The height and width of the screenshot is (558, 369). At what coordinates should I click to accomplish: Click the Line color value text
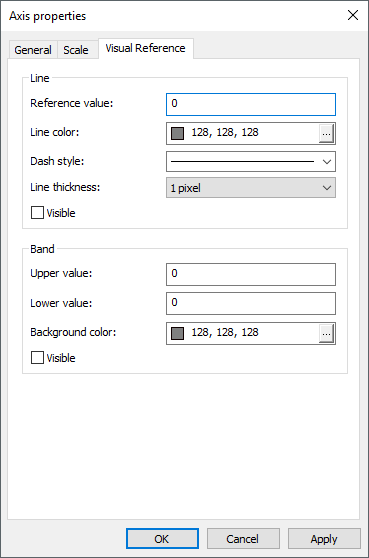[x=225, y=132]
